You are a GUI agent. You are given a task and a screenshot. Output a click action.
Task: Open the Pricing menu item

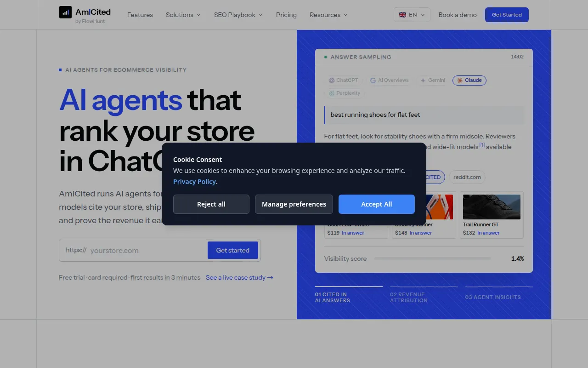point(286,15)
